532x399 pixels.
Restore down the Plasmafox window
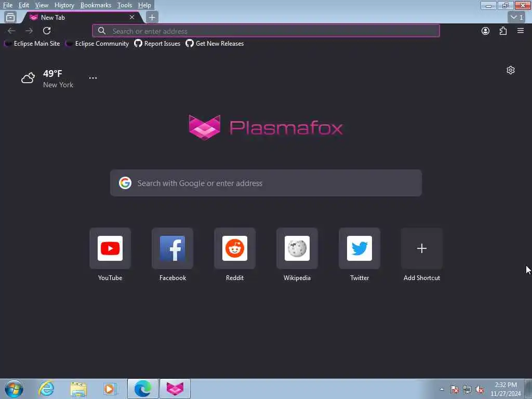[506, 5]
